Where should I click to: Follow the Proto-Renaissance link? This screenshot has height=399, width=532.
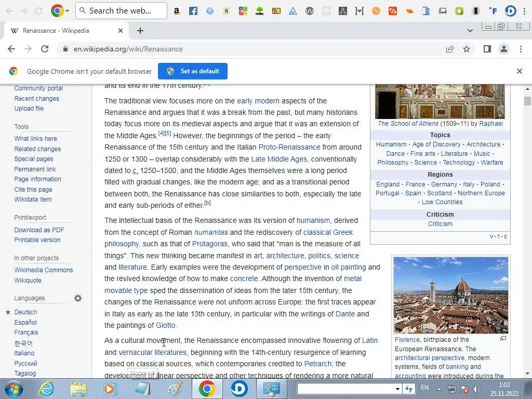click(289, 147)
